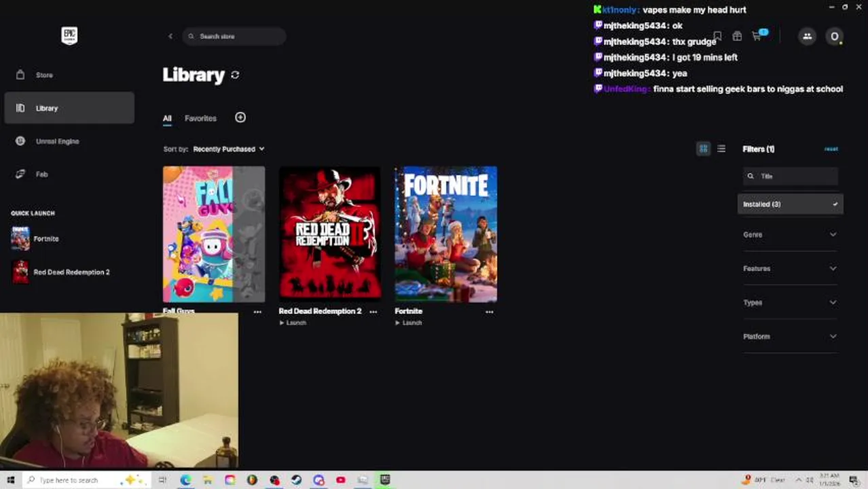Screen dimensions: 868x489
Task: Open File Explorer from taskbar
Action: [x=207, y=480]
